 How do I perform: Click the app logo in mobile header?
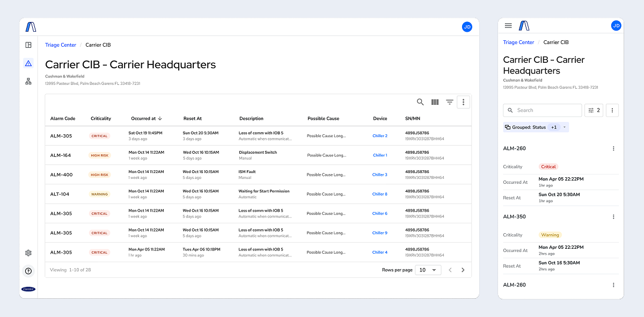pyautogui.click(x=524, y=26)
